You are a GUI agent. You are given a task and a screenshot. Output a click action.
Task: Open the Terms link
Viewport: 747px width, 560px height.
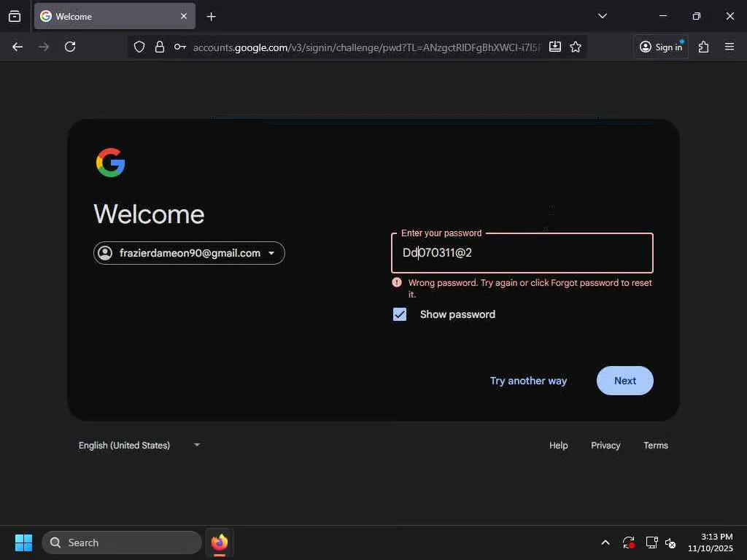point(656,446)
